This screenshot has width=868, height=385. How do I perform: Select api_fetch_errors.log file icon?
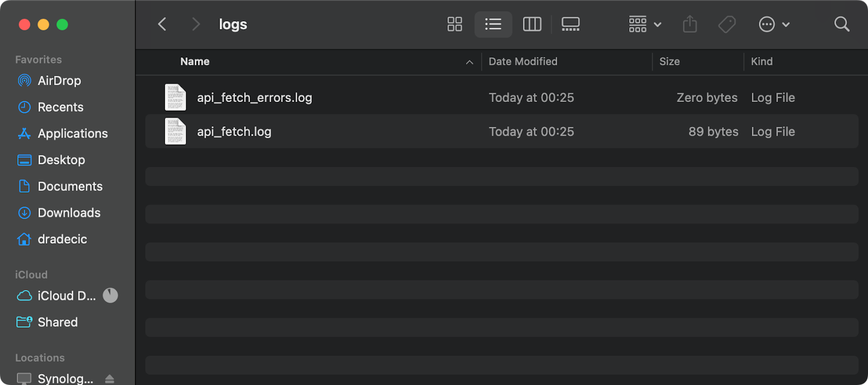(x=175, y=98)
